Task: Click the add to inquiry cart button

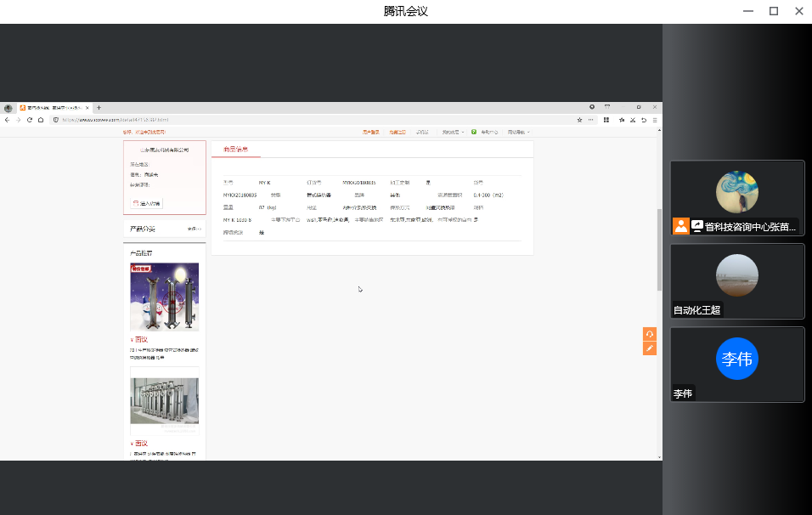Action: pyautogui.click(x=146, y=203)
